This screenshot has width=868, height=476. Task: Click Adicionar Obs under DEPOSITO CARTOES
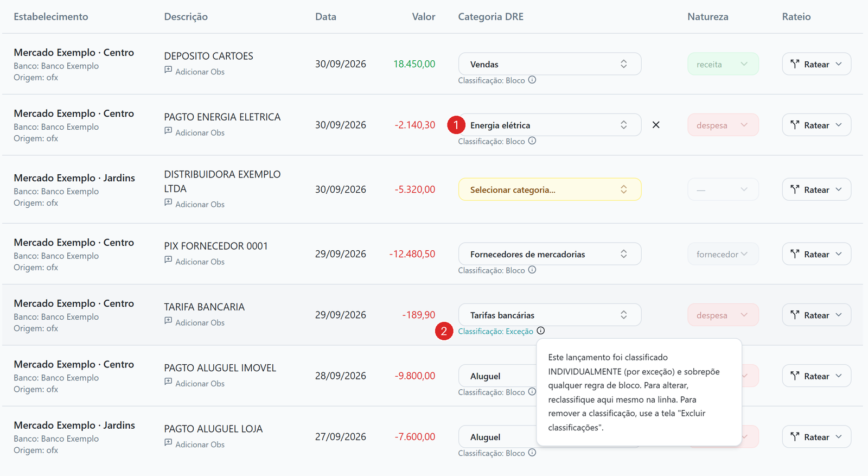coord(200,72)
